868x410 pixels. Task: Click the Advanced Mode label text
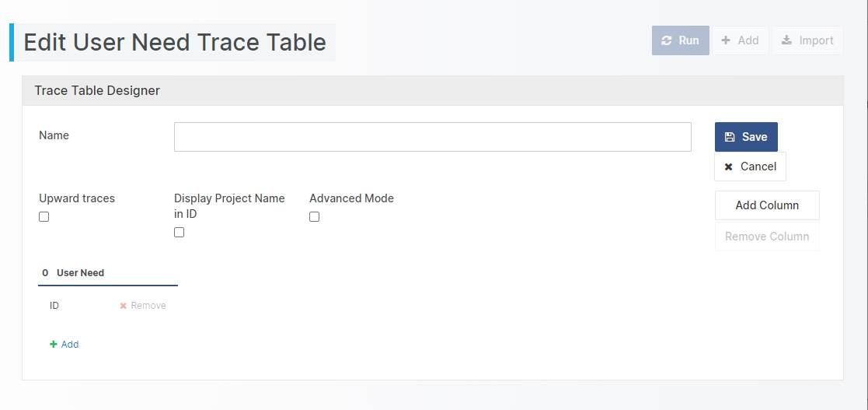pos(351,198)
